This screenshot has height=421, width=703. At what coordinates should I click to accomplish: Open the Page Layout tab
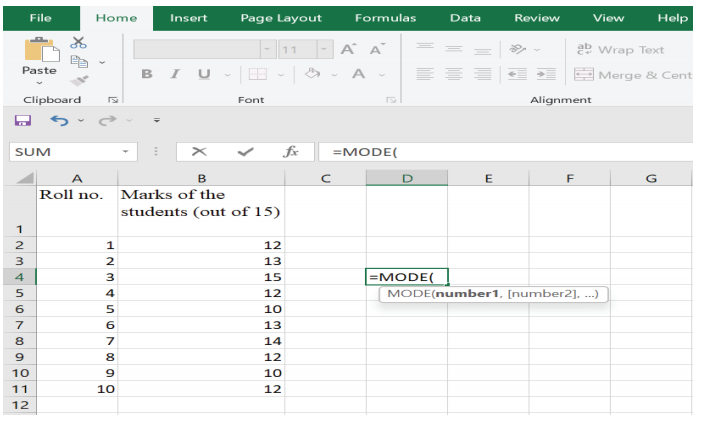coord(281,18)
